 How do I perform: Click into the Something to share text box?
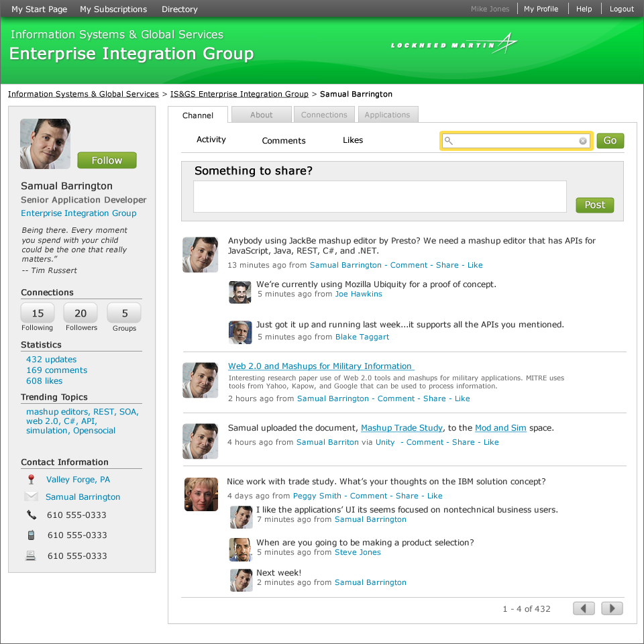coord(380,197)
